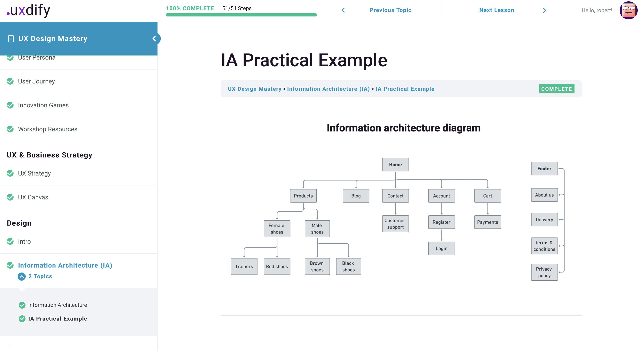Select the green checkmark next to UX Strategy
Screen dimensions: 644x351
10,173
